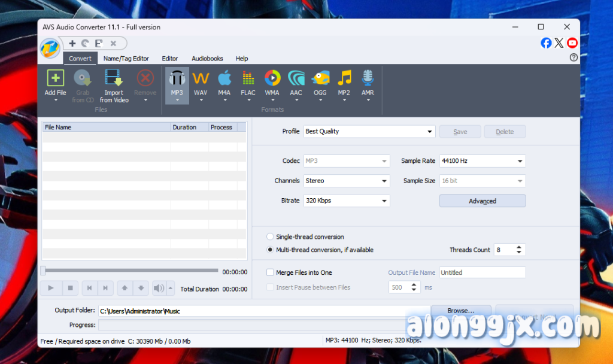The height and width of the screenshot is (364, 613).
Task: Open Import from Video tool
Action: 114,78
